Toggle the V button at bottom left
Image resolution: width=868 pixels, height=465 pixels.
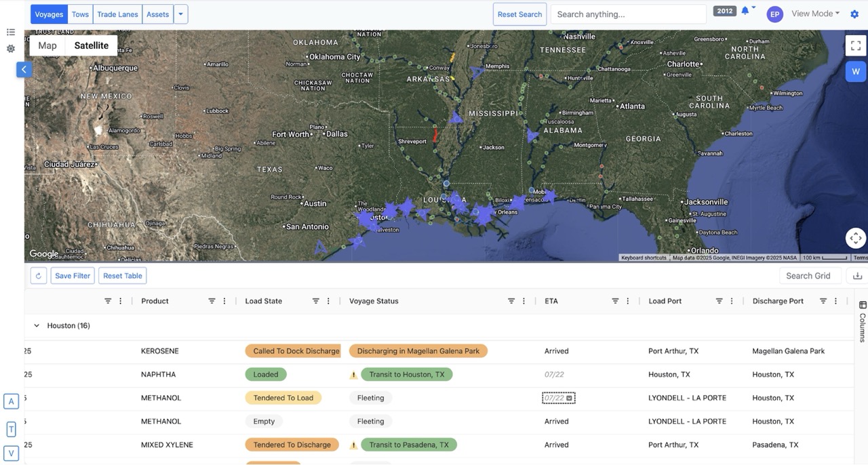click(11, 453)
